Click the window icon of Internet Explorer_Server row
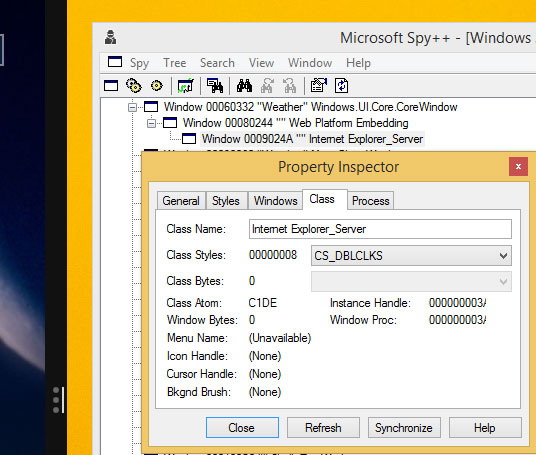Viewport: 536px width, 455px height. [189, 139]
